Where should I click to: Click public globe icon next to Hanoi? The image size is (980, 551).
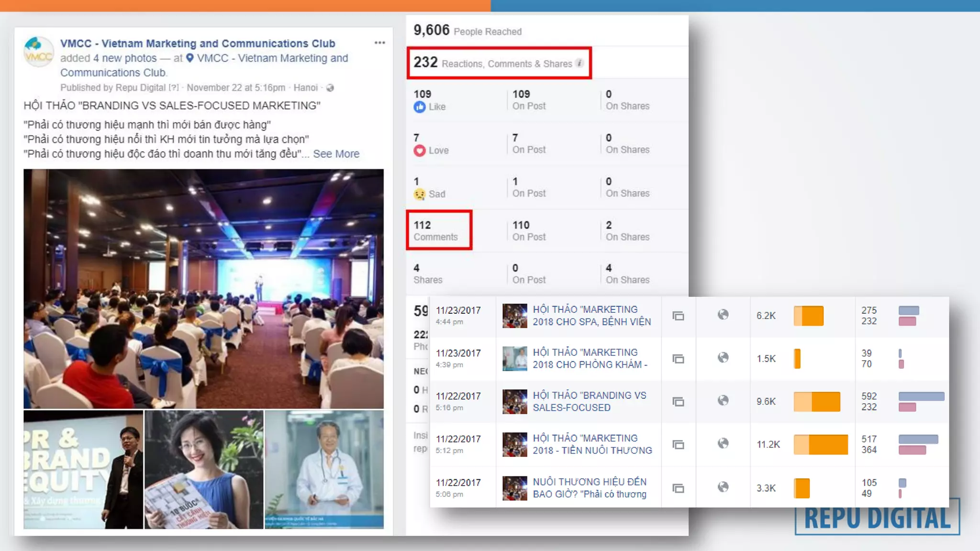(x=330, y=88)
